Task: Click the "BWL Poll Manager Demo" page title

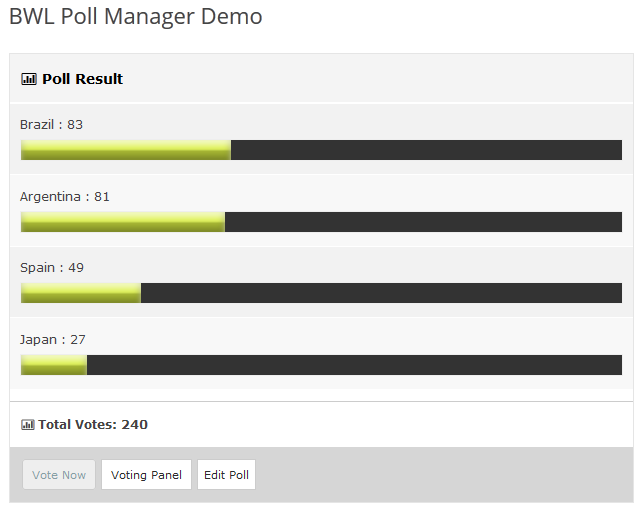Action: (x=135, y=17)
